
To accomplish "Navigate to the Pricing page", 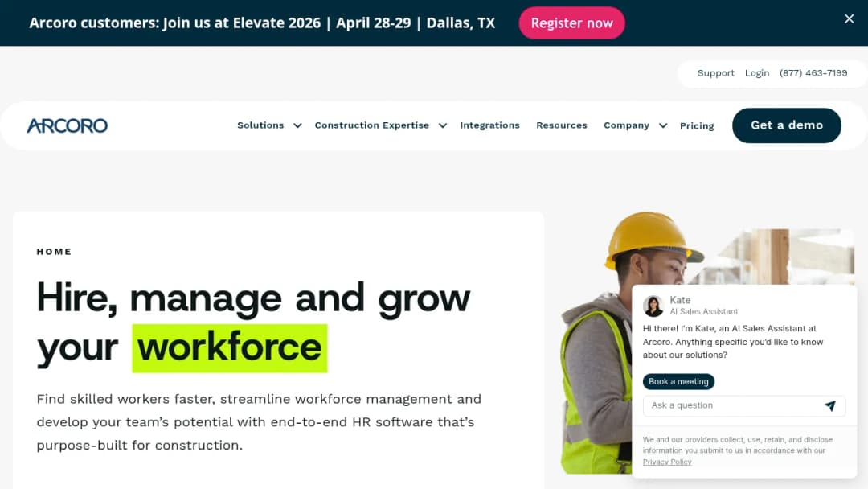I will pyautogui.click(x=697, y=125).
